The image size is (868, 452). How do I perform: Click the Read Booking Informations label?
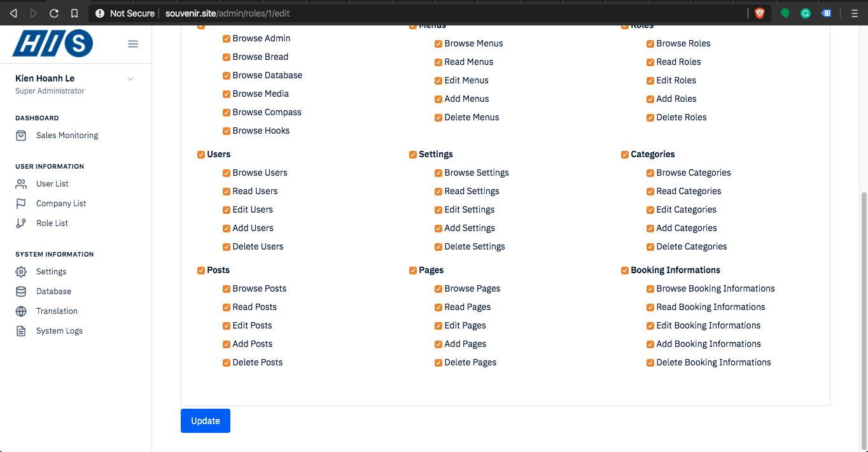pos(711,307)
